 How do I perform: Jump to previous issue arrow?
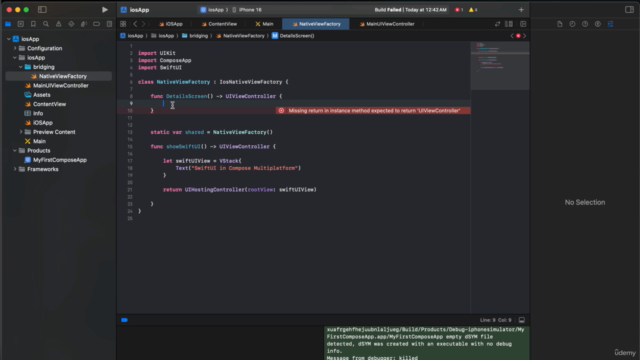coord(512,36)
